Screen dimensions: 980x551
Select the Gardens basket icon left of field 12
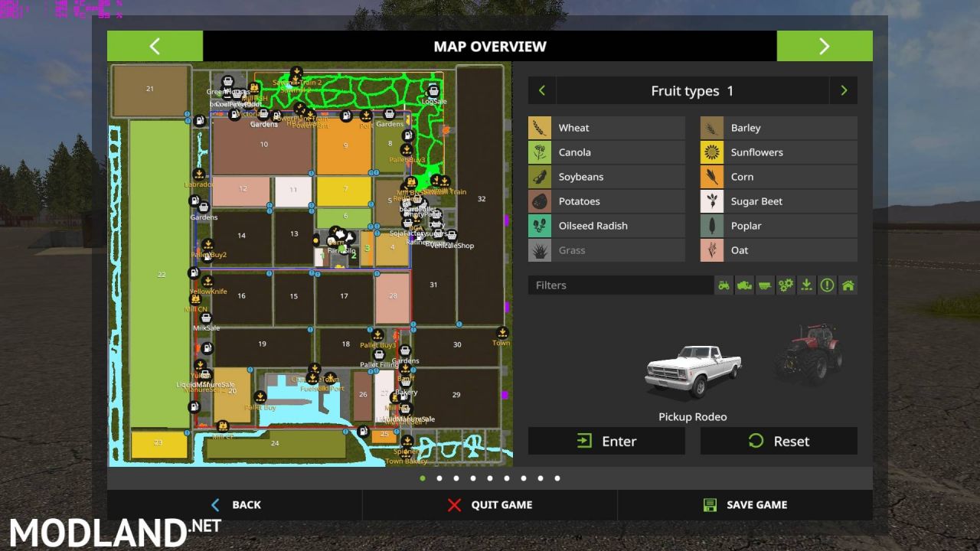[204, 207]
